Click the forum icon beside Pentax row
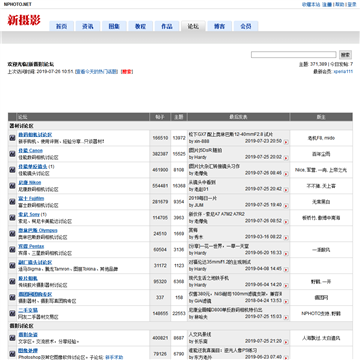This screenshot has height=360, width=360. [12, 250]
